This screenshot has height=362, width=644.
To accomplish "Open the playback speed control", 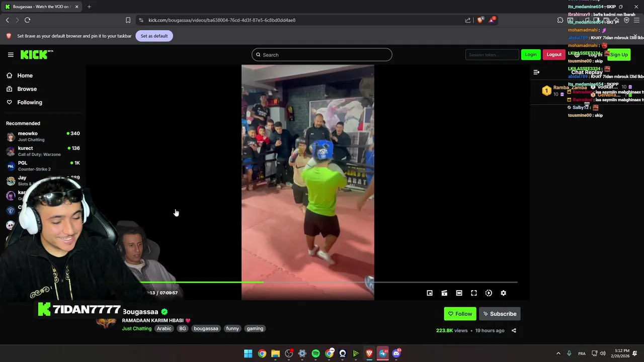I will (489, 293).
